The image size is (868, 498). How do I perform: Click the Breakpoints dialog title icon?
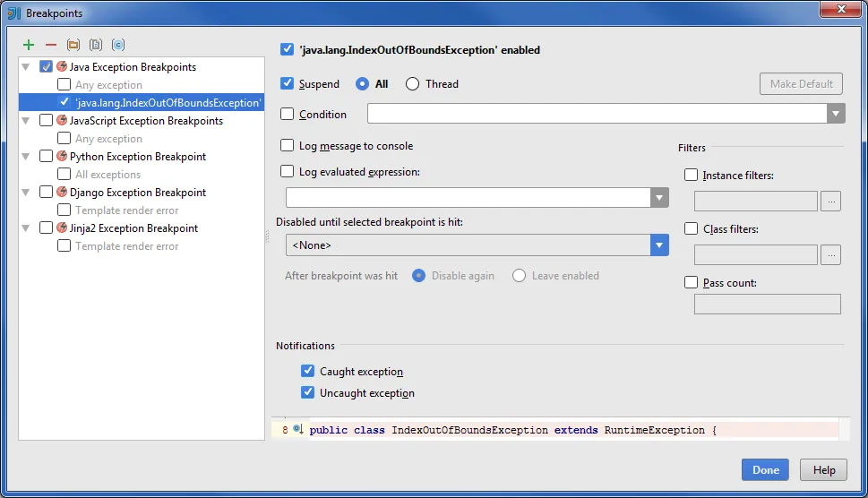click(13, 13)
